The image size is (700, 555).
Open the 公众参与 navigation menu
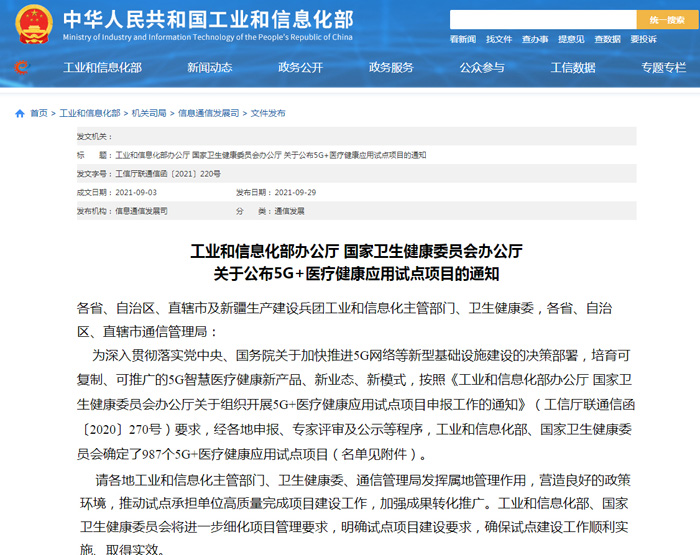(482, 67)
